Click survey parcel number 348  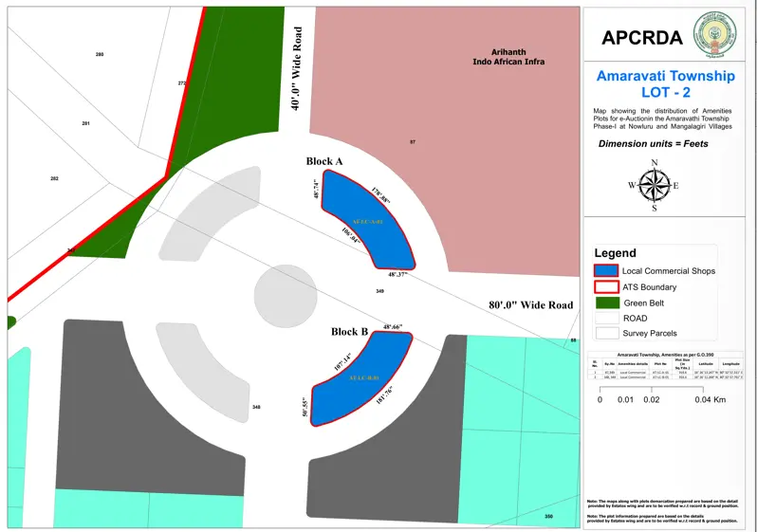[x=256, y=407]
